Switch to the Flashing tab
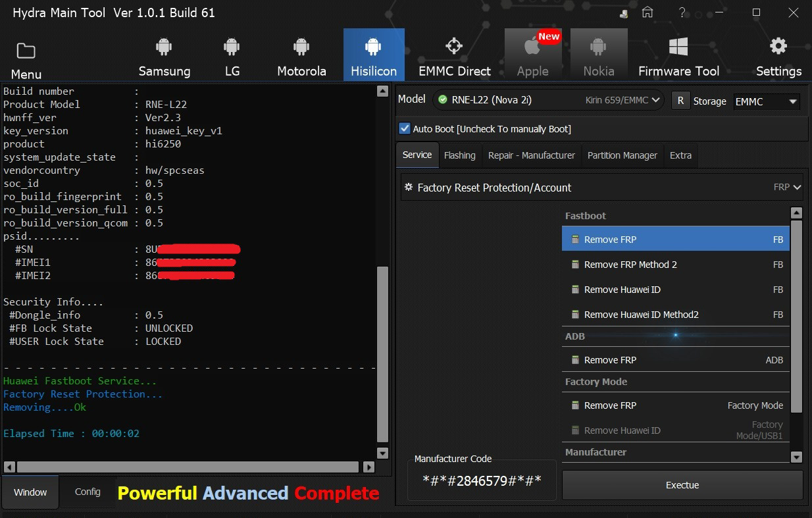Image resolution: width=812 pixels, height=518 pixels. (459, 155)
